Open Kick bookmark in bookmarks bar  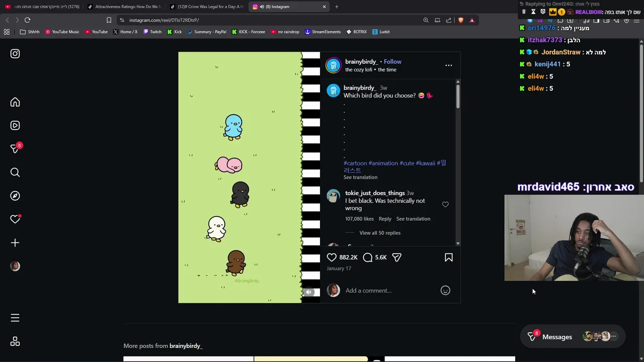[x=174, y=32]
